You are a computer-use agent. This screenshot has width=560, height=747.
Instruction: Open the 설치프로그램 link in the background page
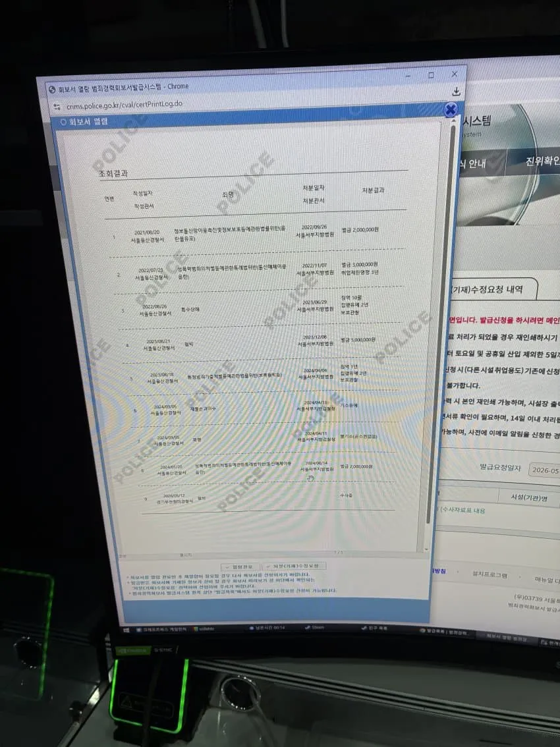click(x=490, y=574)
